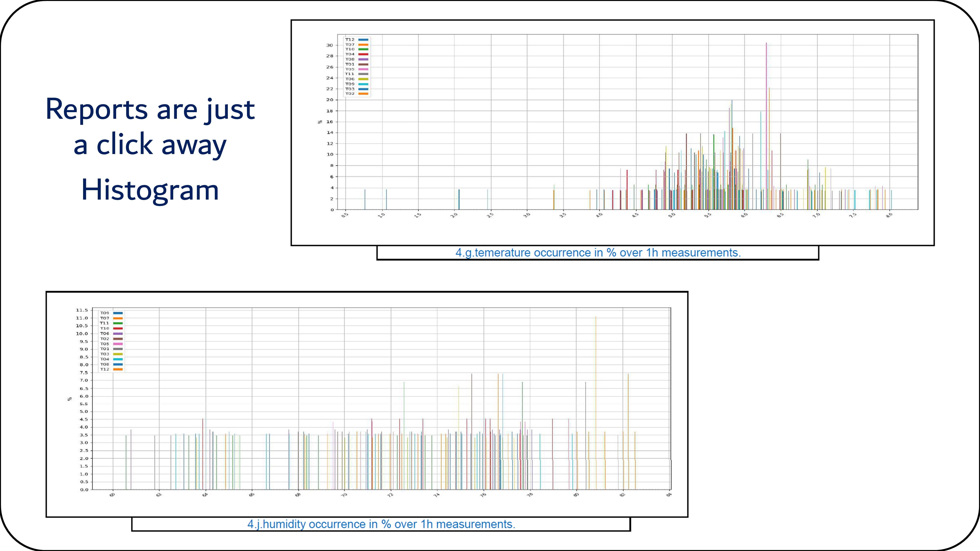Open the humidity occurrence caption link
Screen dimensions: 980x551
[x=381, y=524]
